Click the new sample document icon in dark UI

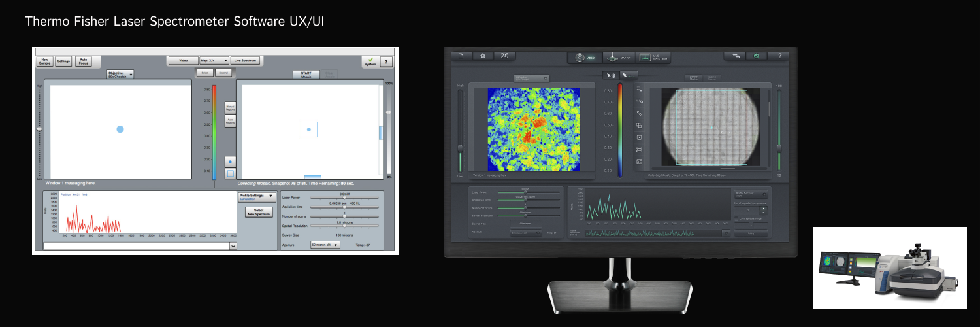(461, 56)
